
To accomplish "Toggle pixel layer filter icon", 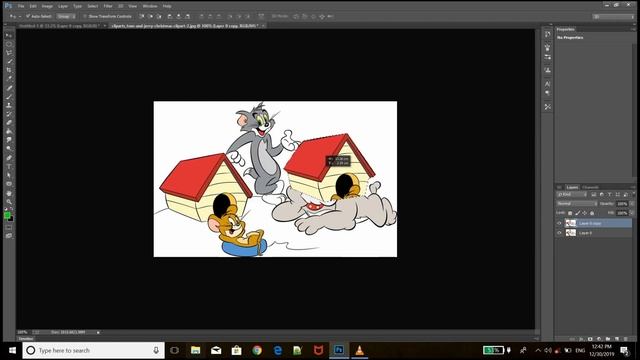I will pos(594,195).
